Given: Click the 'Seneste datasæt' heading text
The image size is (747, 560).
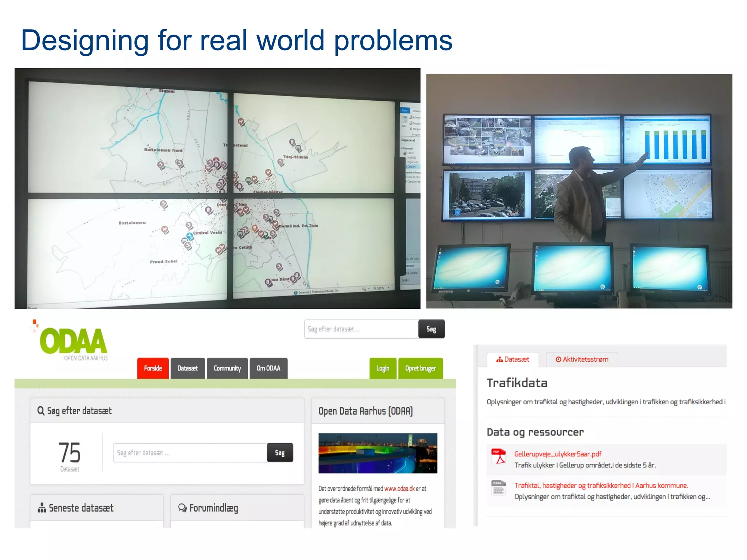Looking at the screenshot, I should point(81,508).
